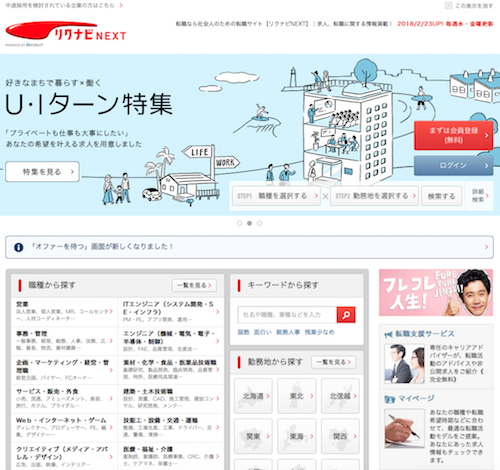Click the 総務人事 keyword link
This screenshot has height=470, width=500.
pos(288,332)
